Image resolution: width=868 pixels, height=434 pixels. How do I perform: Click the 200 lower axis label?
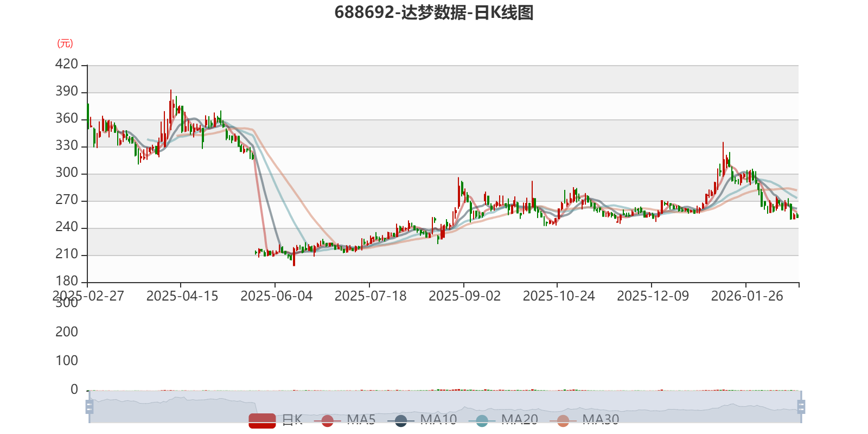coord(67,332)
